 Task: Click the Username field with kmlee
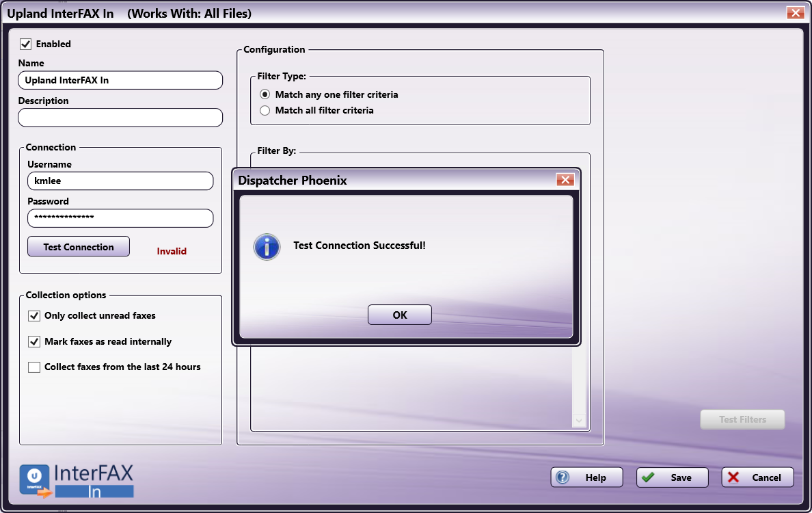[x=120, y=181]
